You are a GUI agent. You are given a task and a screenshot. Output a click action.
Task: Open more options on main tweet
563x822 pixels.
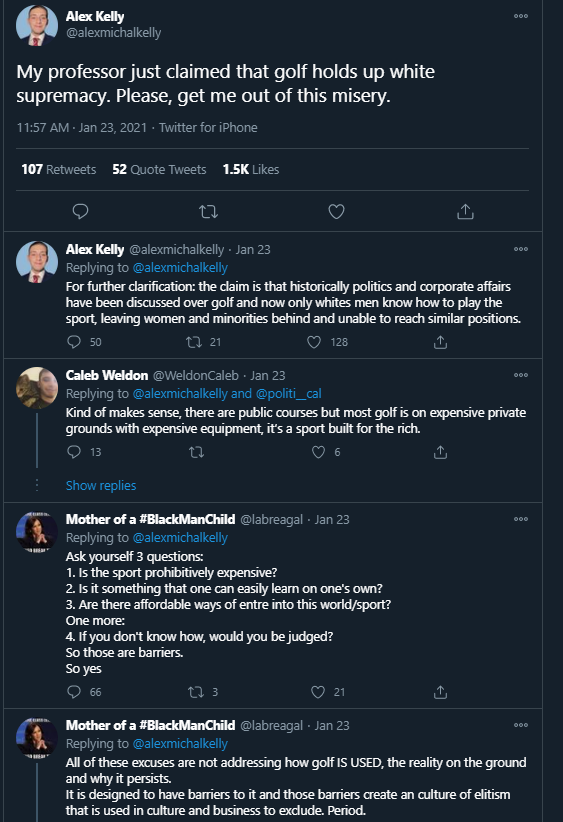click(521, 16)
